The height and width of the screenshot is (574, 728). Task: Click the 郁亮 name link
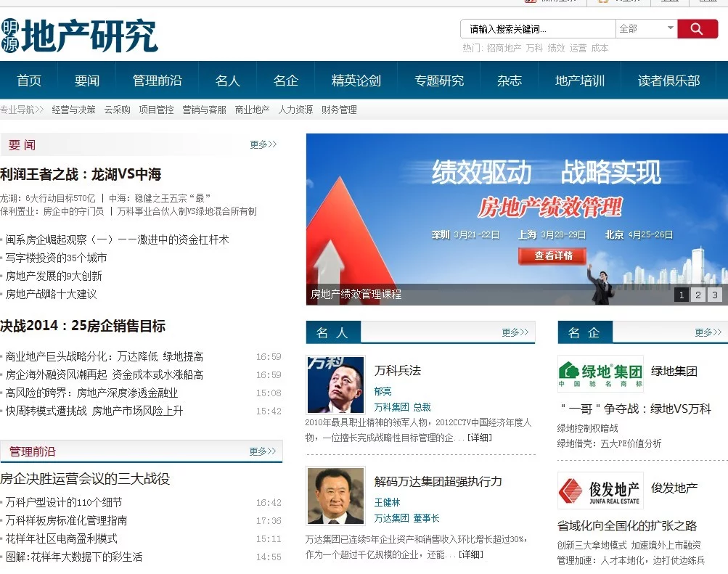(x=383, y=391)
